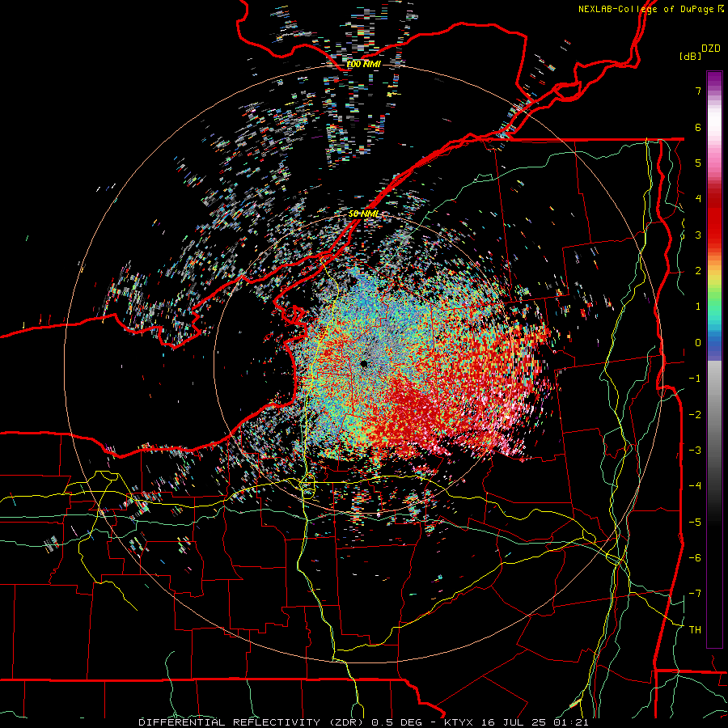Click the -7 value on color scale

coord(695,594)
